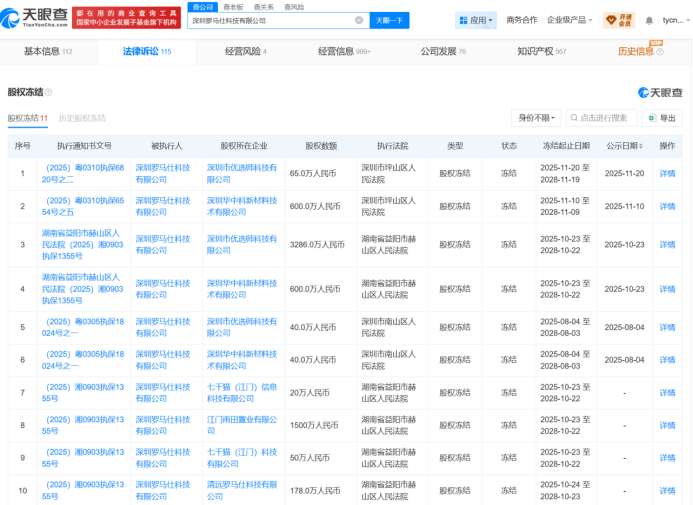
Task: Click 七千猫（江门）信息科技有限公司 link
Action: 242,393
